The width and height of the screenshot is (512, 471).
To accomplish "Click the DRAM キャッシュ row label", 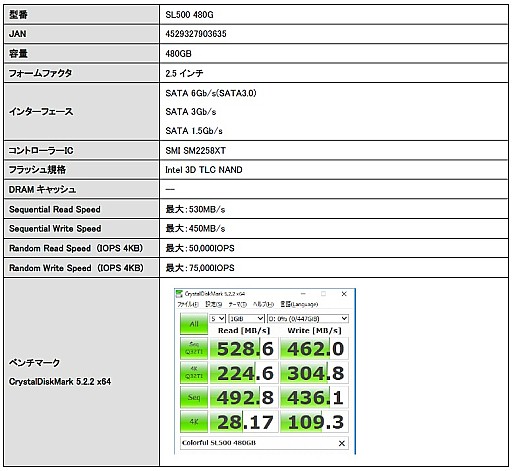I will pos(42,190).
